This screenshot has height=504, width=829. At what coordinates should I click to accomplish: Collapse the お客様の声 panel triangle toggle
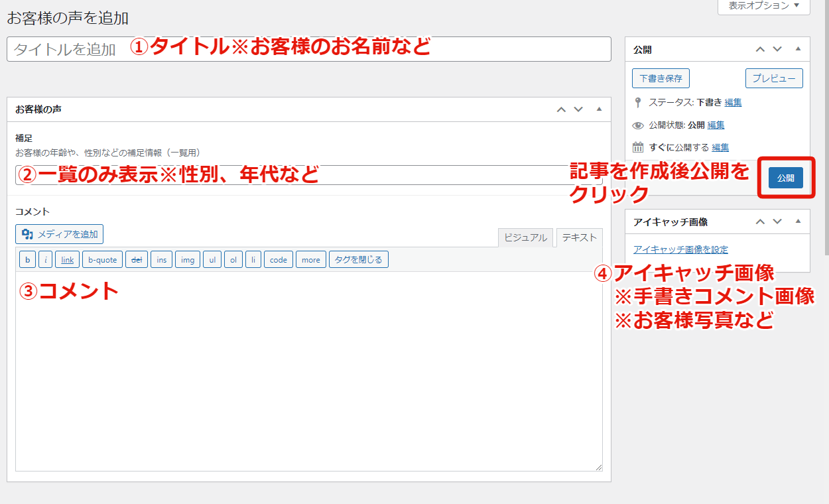pos(599,109)
